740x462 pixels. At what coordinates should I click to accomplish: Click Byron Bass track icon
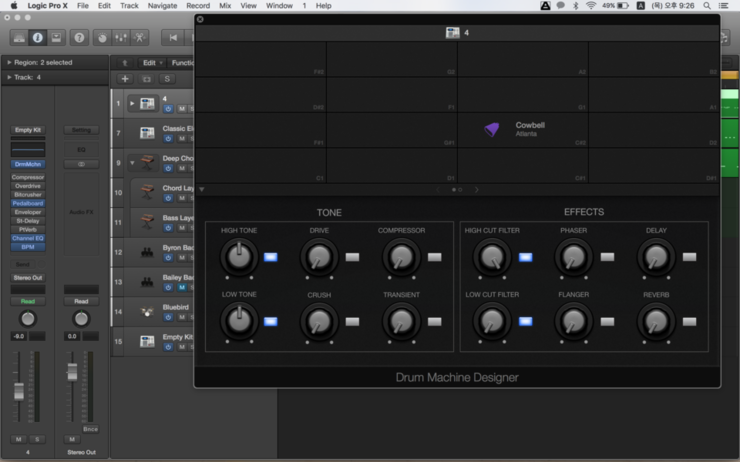click(147, 252)
